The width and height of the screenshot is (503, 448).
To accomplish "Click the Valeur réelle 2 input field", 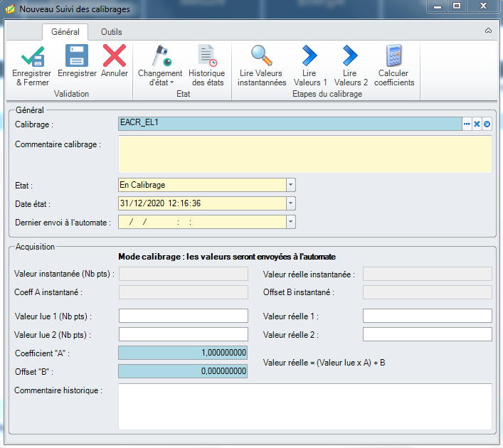I will (427, 334).
